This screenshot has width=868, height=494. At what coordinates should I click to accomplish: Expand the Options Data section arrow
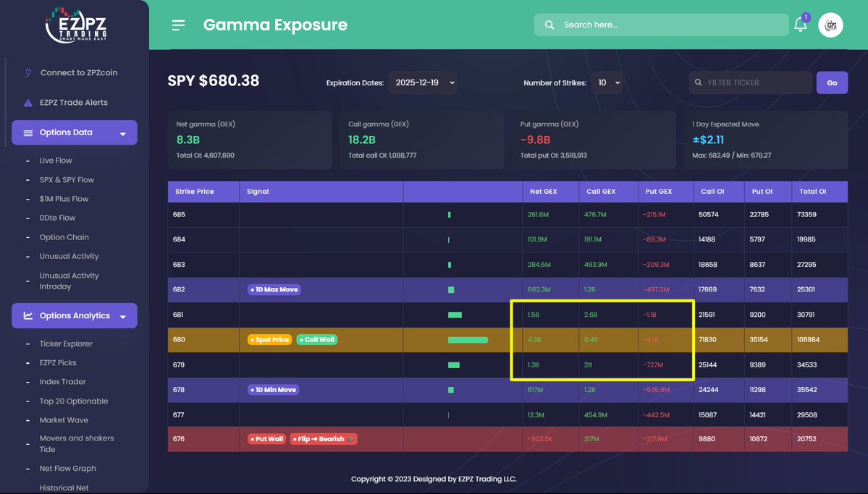(123, 133)
